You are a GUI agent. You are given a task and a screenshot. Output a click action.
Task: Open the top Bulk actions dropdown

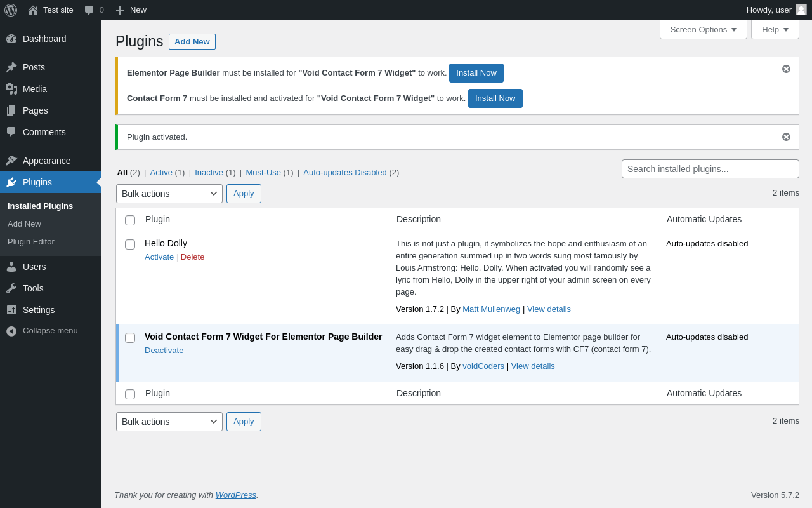coord(169,194)
